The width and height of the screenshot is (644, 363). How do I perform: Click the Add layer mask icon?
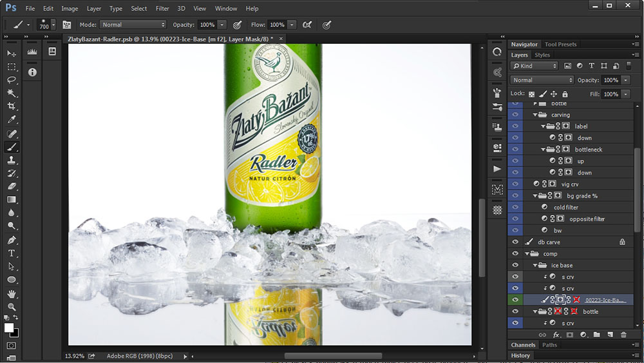[x=570, y=335]
